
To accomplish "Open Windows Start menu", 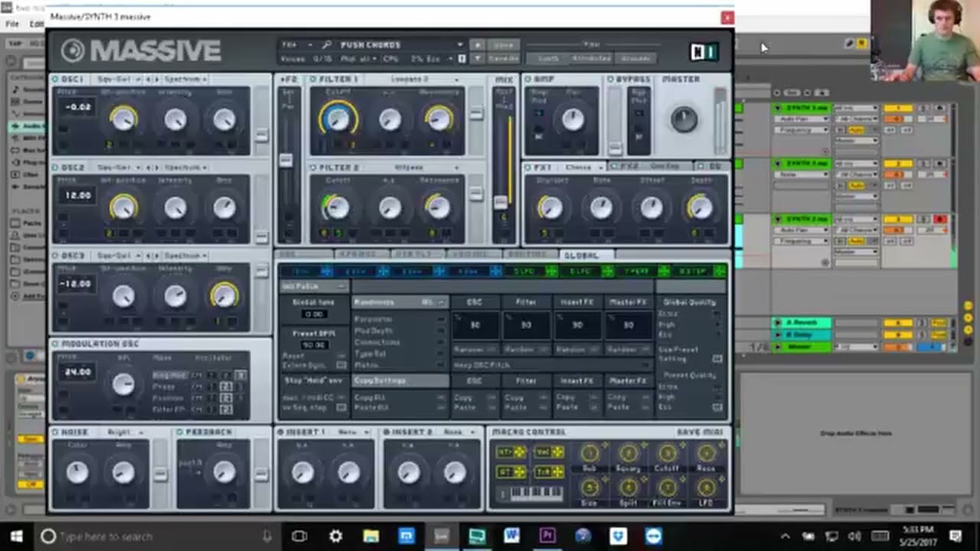I will pyautogui.click(x=16, y=536).
